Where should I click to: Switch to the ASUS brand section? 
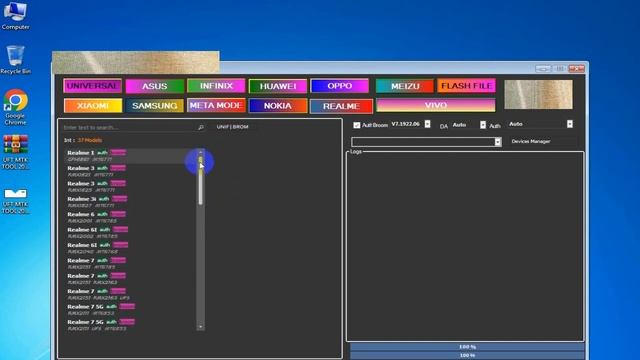(x=155, y=86)
